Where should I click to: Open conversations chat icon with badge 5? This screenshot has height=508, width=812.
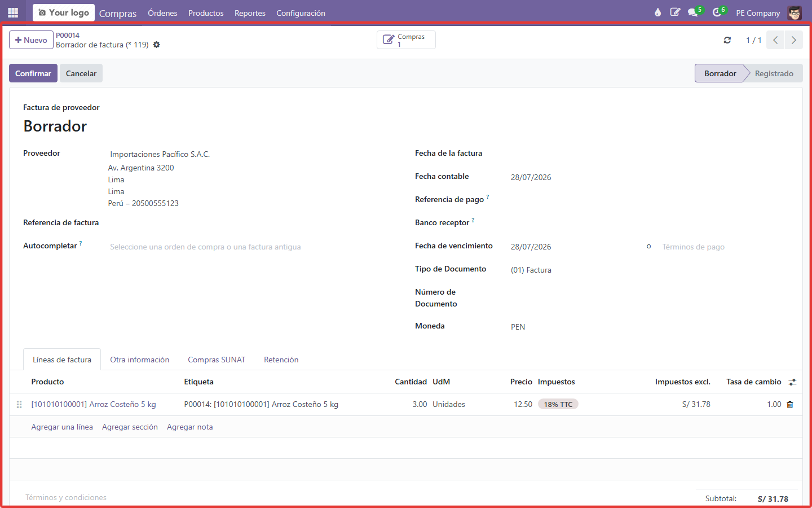click(694, 12)
